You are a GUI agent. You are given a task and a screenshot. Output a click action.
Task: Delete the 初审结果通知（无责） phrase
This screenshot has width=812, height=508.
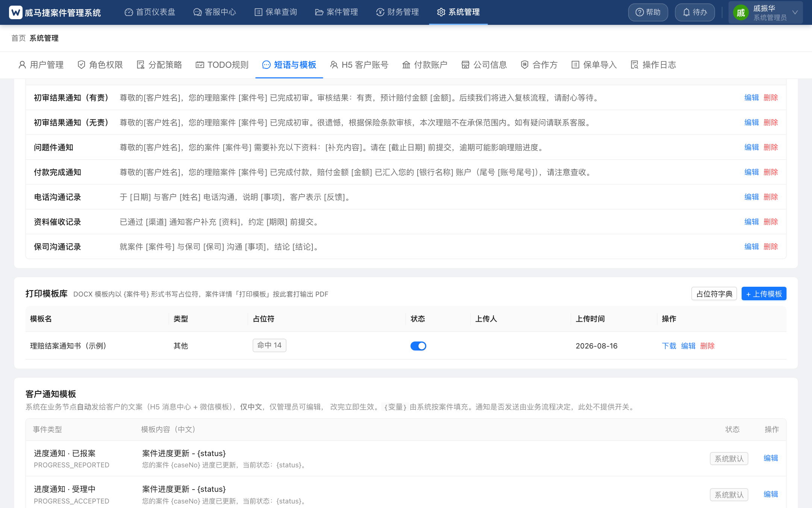(x=771, y=122)
